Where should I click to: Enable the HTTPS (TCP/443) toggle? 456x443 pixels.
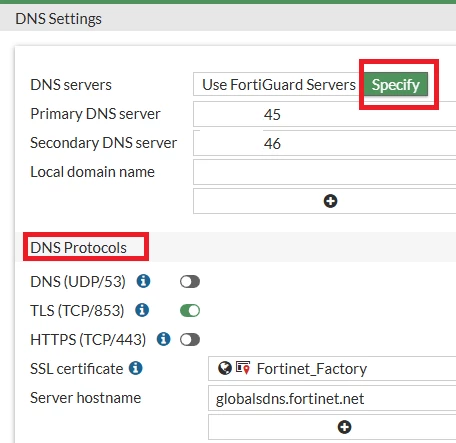click(x=190, y=340)
